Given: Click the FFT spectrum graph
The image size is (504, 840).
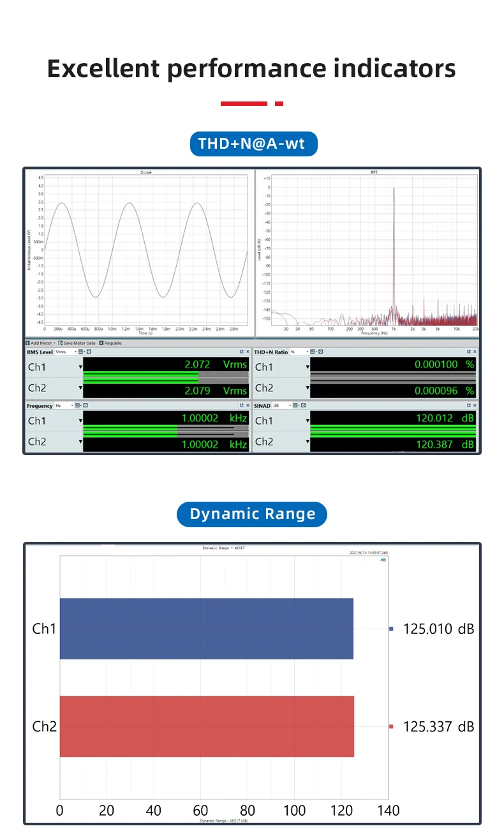Looking at the screenshot, I should [x=374, y=250].
